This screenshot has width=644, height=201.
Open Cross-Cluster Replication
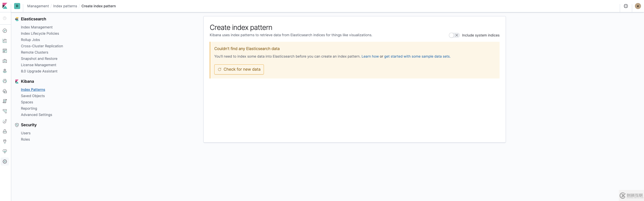click(x=42, y=46)
